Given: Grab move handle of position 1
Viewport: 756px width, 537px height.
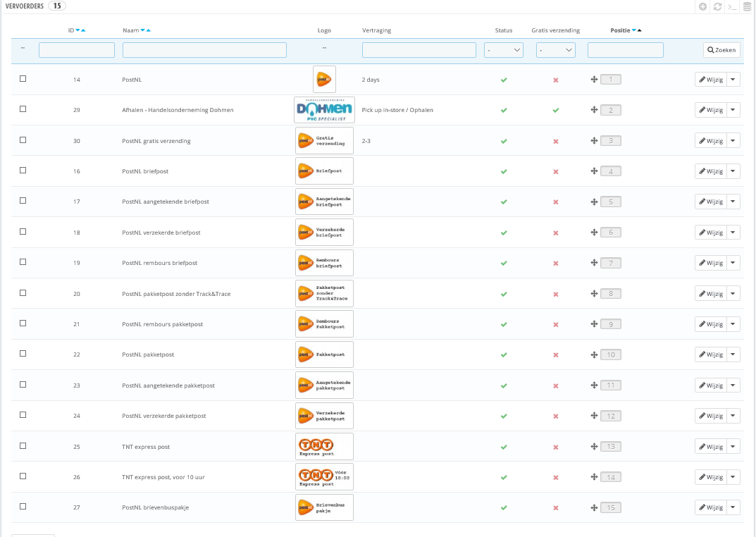Looking at the screenshot, I should pos(594,80).
